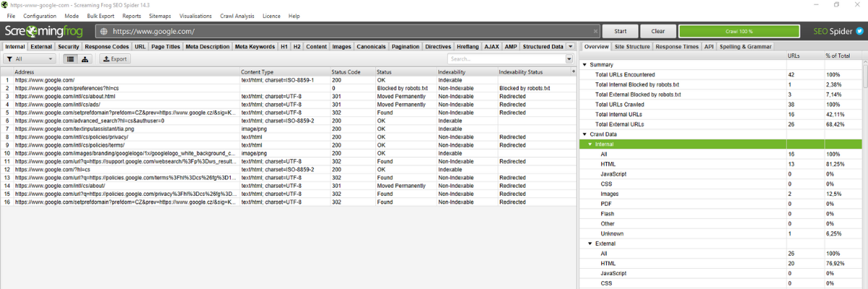
Task: Open the Mode menu
Action: click(72, 15)
